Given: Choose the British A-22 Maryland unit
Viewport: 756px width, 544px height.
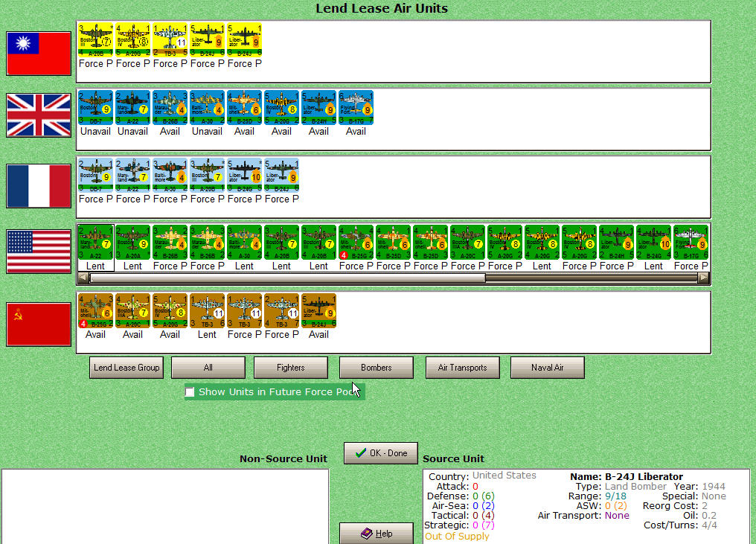Looking at the screenshot, I should click(x=132, y=108).
